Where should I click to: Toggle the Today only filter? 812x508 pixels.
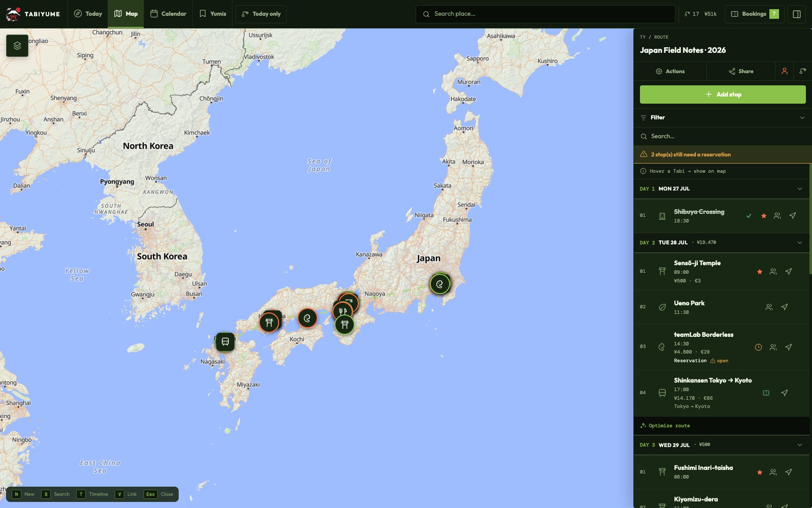tap(261, 14)
